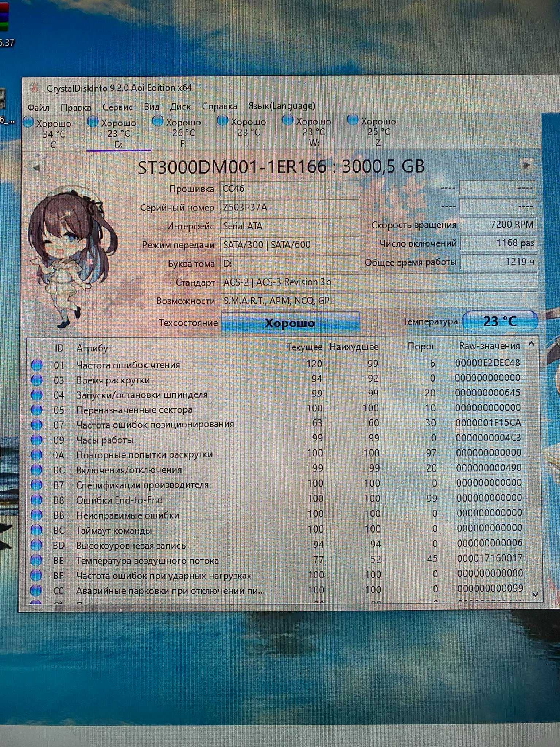Click status icon for attribute 03 Время раскрутки
This screenshot has width=560, height=747.
[x=36, y=380]
